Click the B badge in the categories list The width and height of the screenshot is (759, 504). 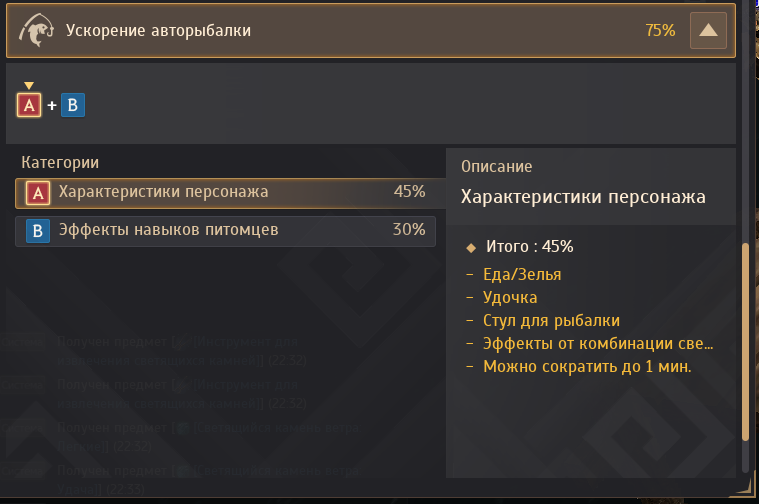point(37,231)
